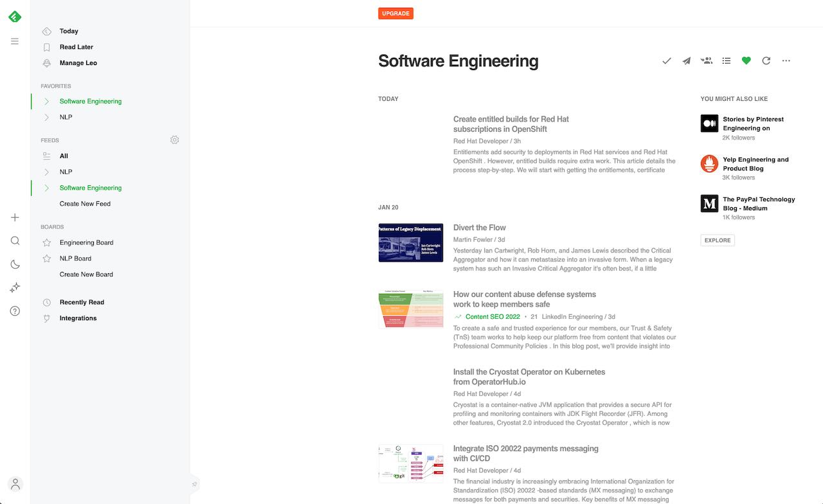Open the share feed icon (paper plane)
The width and height of the screenshot is (823, 504).
pos(686,60)
